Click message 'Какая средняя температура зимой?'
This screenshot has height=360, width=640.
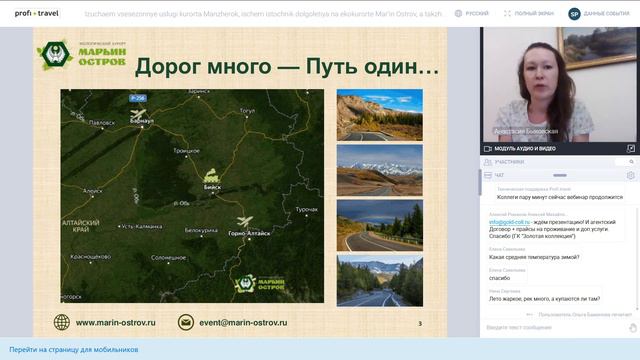click(534, 257)
